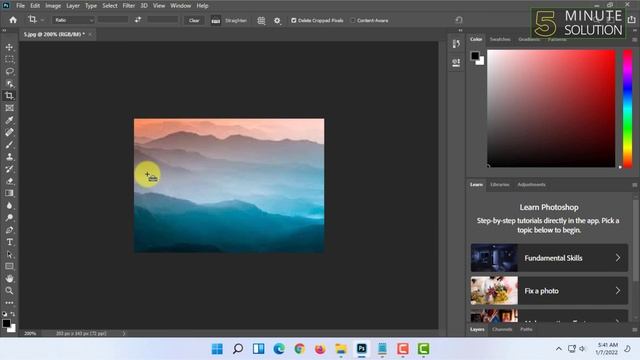Select the Eyedropper tool
This screenshot has width=640, height=360.
(9, 120)
